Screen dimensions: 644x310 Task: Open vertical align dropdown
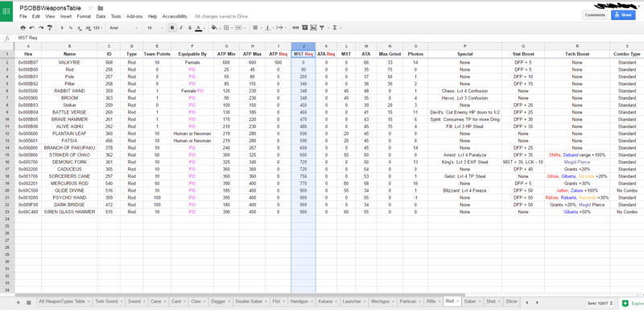[269, 28]
